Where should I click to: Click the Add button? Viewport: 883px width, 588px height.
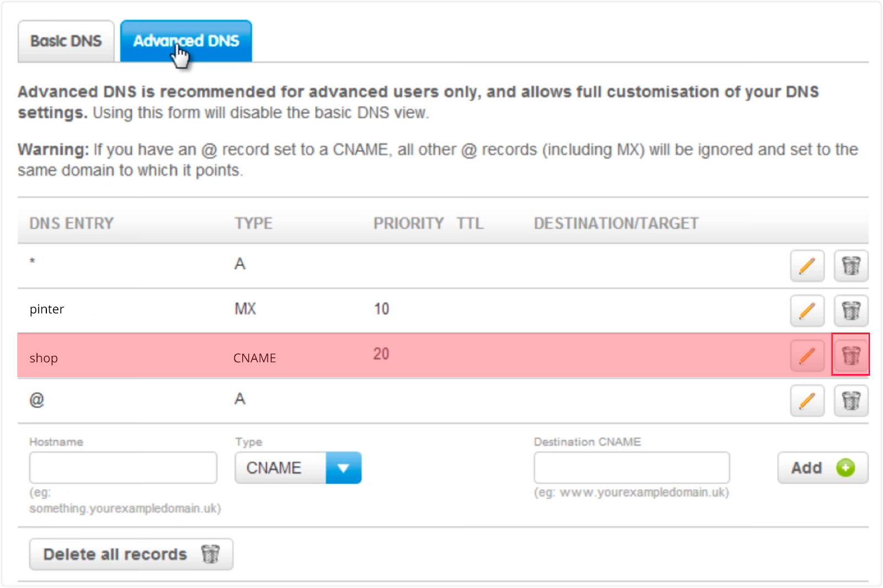pos(823,468)
